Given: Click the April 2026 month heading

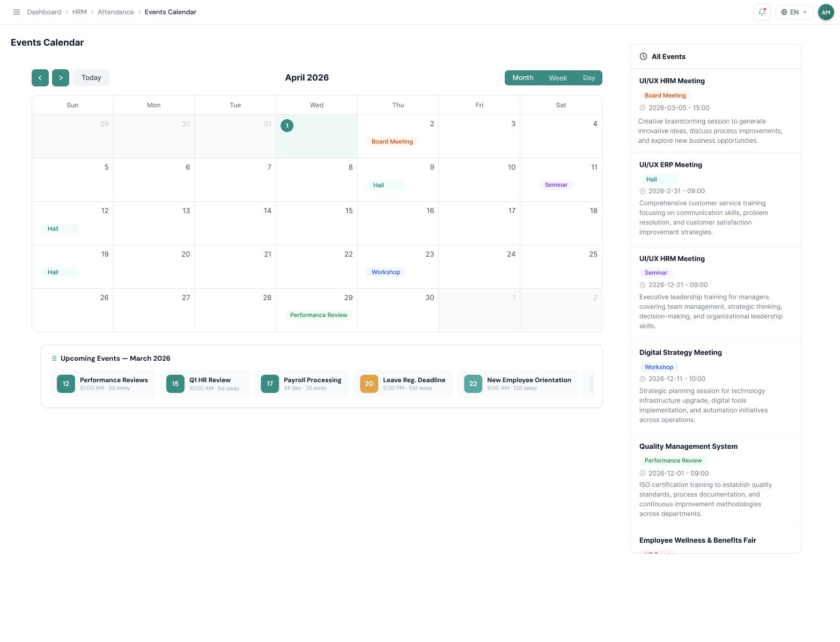Looking at the screenshot, I should (307, 78).
